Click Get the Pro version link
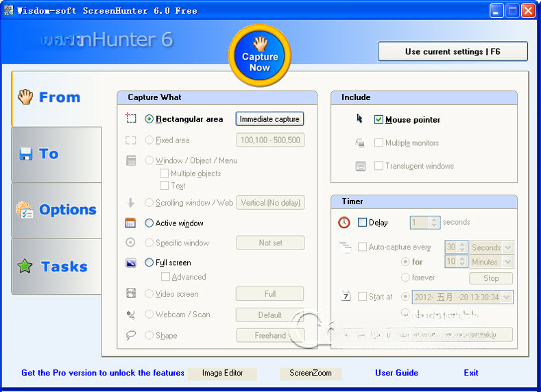 click(x=102, y=373)
